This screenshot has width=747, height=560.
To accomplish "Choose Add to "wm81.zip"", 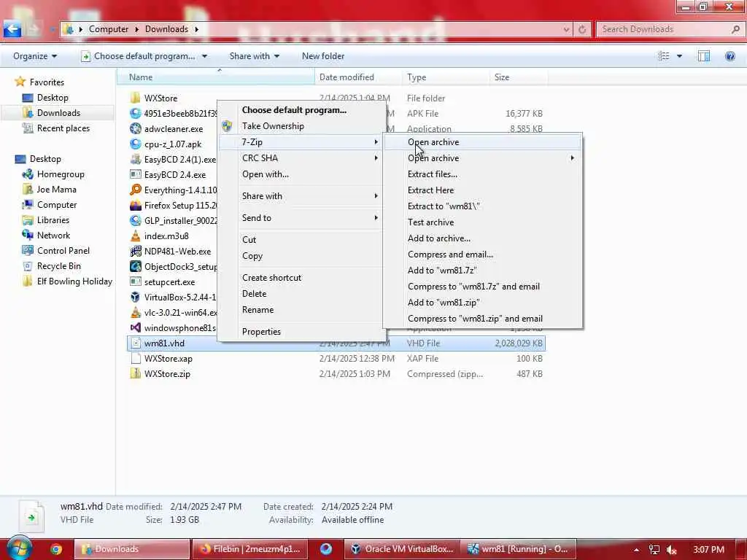I will [x=444, y=303].
